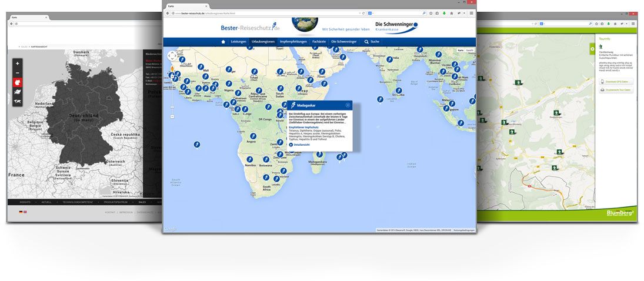The height and width of the screenshot is (281, 644).
Task: Reload the page in center browser
Action: (363, 13)
